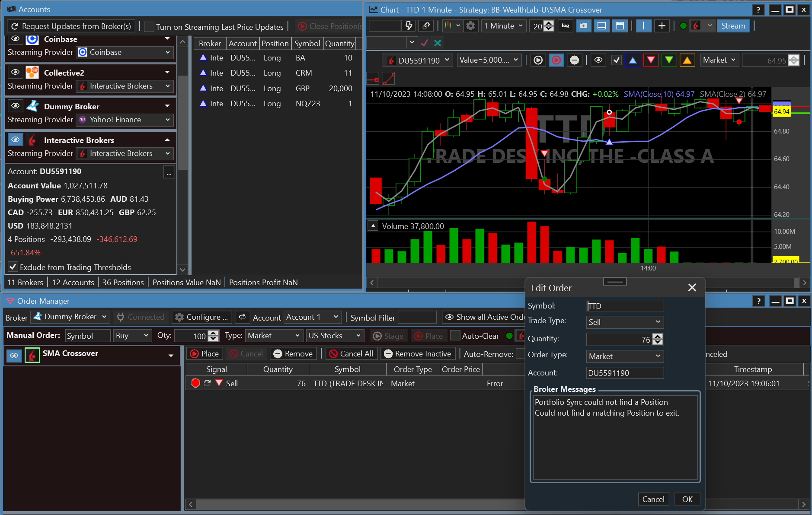
Task: Click the lightning bolt icon in the chart toolbar
Action: (409, 26)
